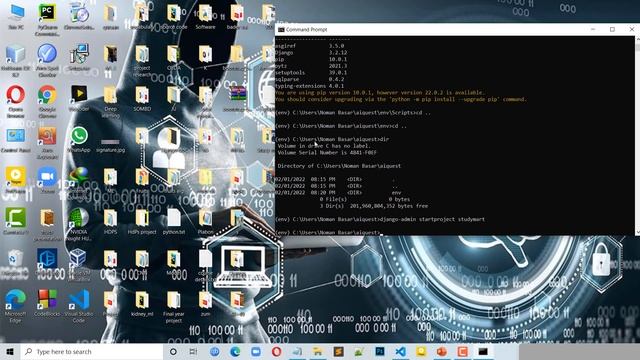This screenshot has height=360, width=640.
Task: Switch to Command Prompt on taskbar
Action: click(x=483, y=351)
